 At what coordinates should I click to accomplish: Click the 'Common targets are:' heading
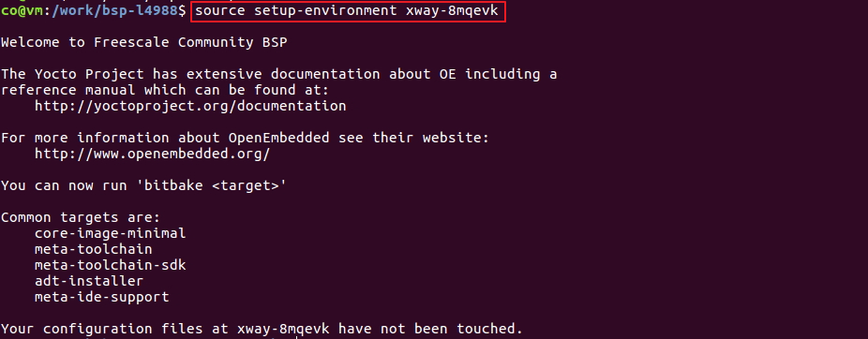click(81, 217)
